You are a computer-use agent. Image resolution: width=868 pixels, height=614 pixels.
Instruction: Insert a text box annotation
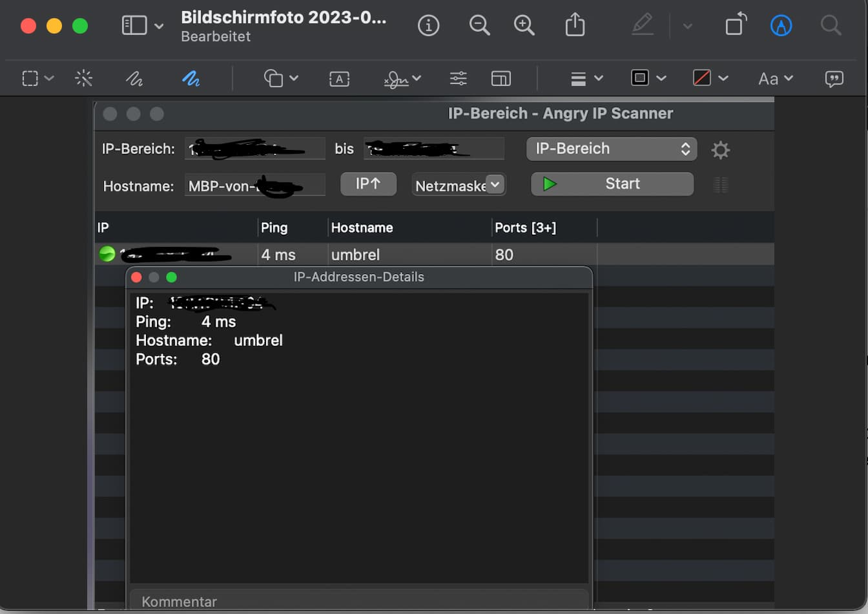click(339, 79)
